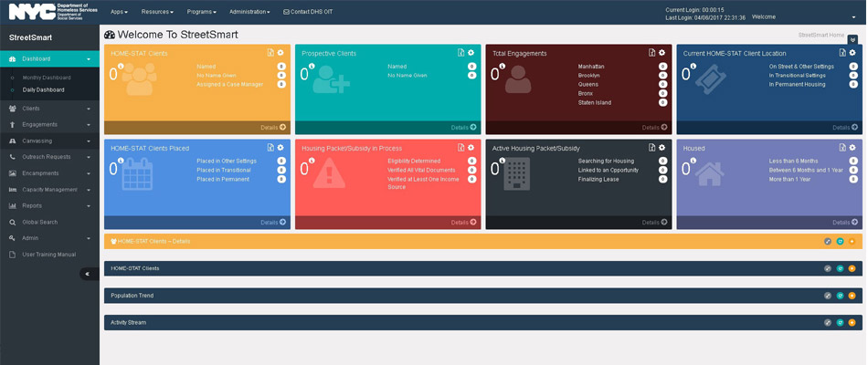Click Details on Total Engagements card
Viewport: 868px width, 365px height.
click(655, 127)
